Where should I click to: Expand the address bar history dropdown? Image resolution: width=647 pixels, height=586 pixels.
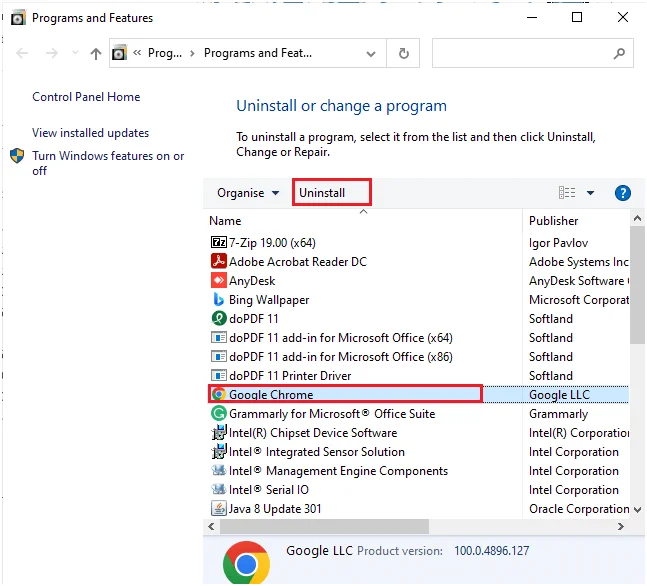[x=371, y=54]
